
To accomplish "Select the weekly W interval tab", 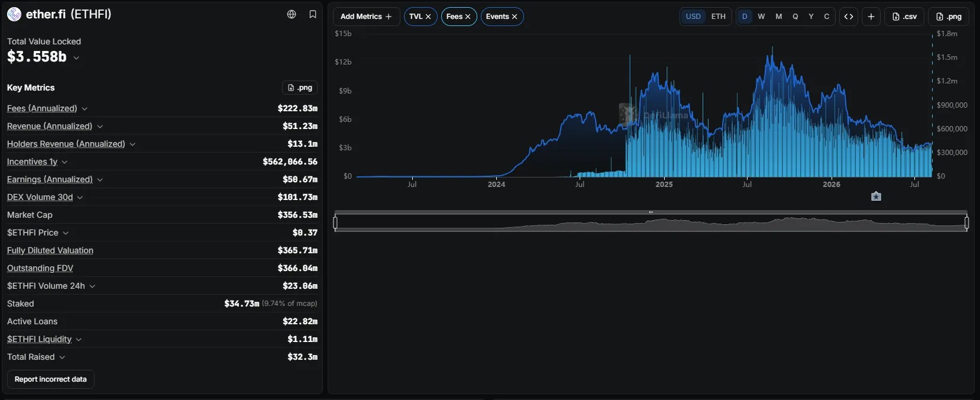I will pos(761,17).
